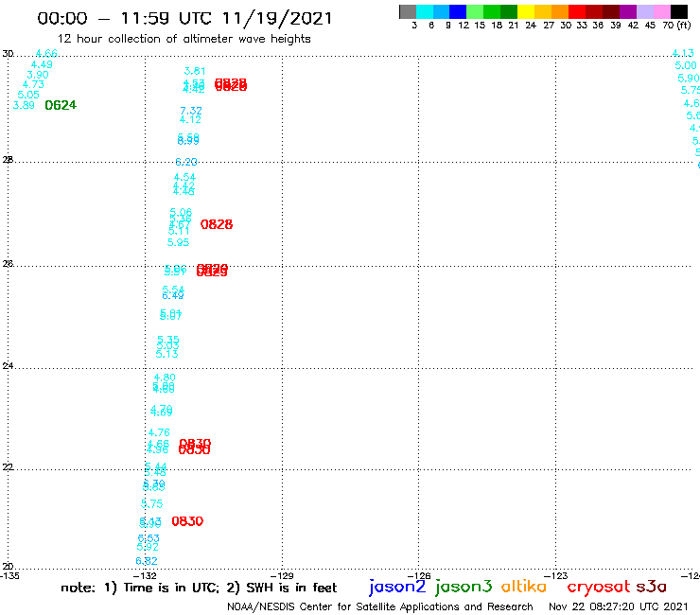Click wave height value '6.53'

point(149,538)
